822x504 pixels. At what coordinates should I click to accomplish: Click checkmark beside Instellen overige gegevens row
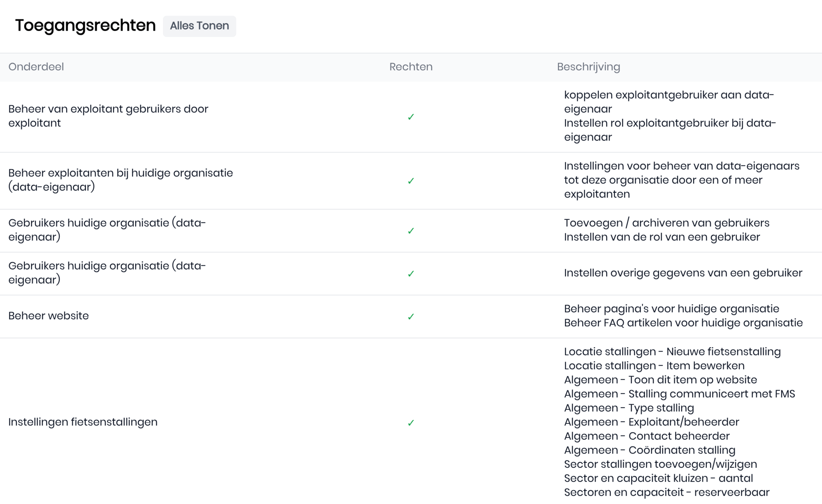click(x=411, y=274)
